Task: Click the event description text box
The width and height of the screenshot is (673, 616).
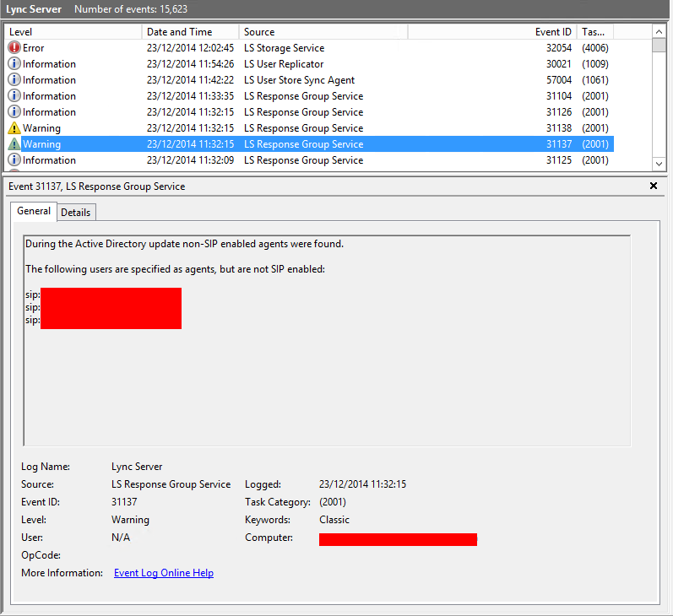Action: [327, 341]
